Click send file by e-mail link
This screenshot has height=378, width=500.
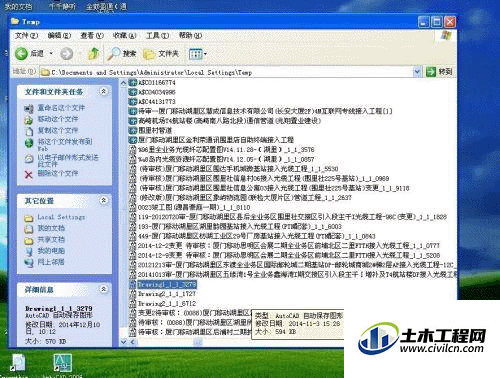[68, 160]
